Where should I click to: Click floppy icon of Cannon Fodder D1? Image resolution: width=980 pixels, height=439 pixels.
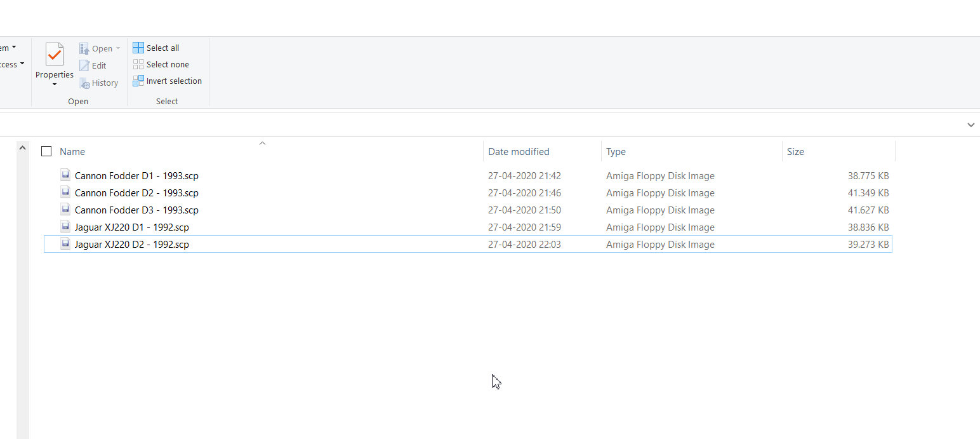tap(65, 175)
